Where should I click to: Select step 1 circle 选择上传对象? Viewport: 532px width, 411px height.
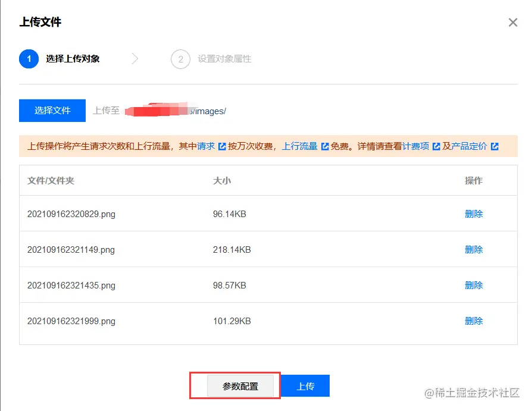tap(29, 59)
